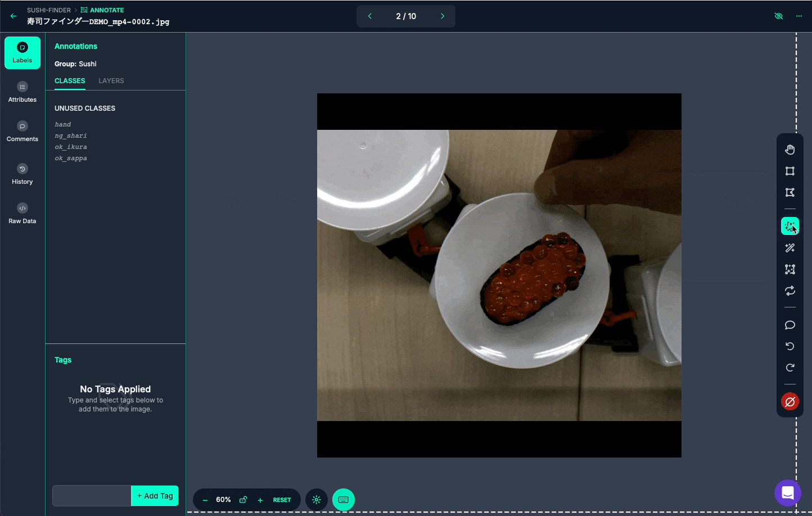Image resolution: width=812 pixels, height=516 pixels.
Task: Open the Attributes panel
Action: (22, 92)
